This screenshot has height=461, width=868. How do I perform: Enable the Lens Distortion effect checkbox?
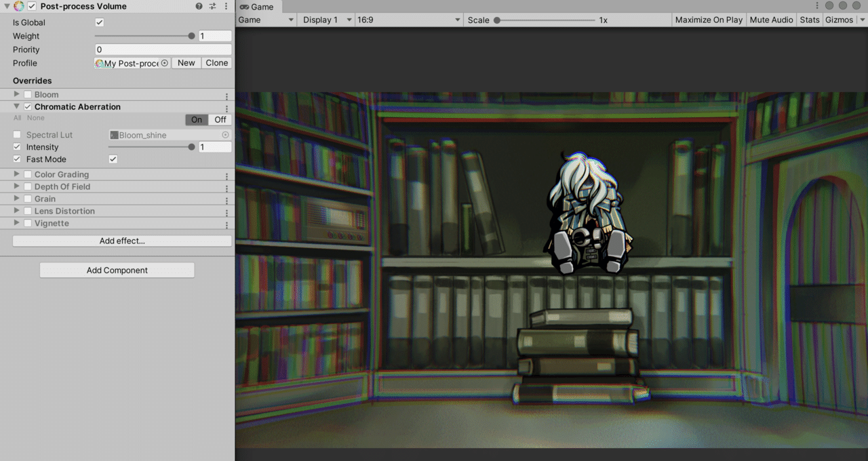point(28,211)
